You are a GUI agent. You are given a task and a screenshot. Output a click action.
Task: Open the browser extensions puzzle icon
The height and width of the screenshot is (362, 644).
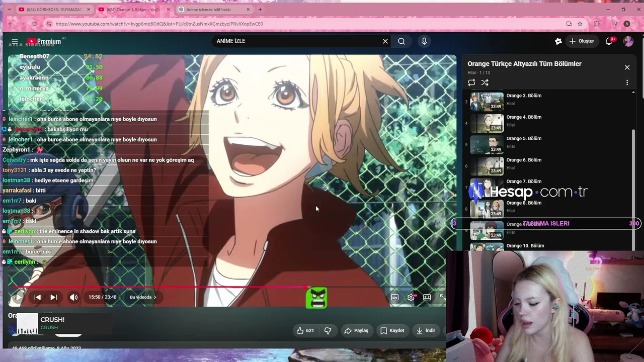pyautogui.click(x=597, y=24)
